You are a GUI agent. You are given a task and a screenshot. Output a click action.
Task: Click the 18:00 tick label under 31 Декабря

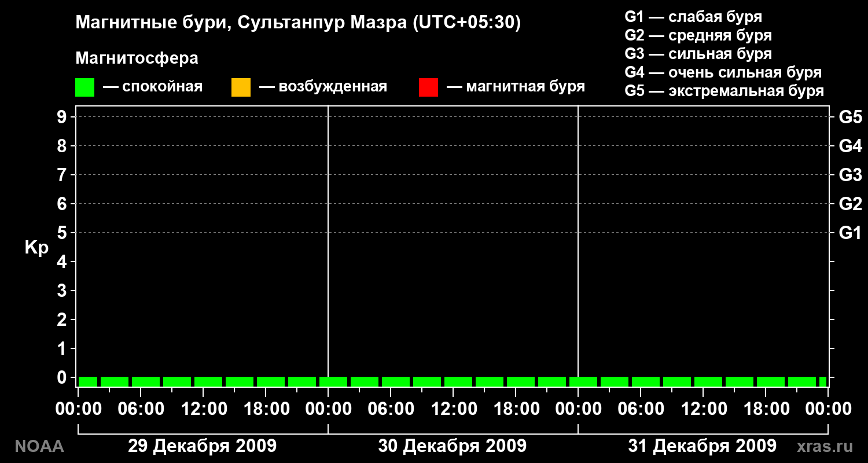pyautogui.click(x=765, y=409)
